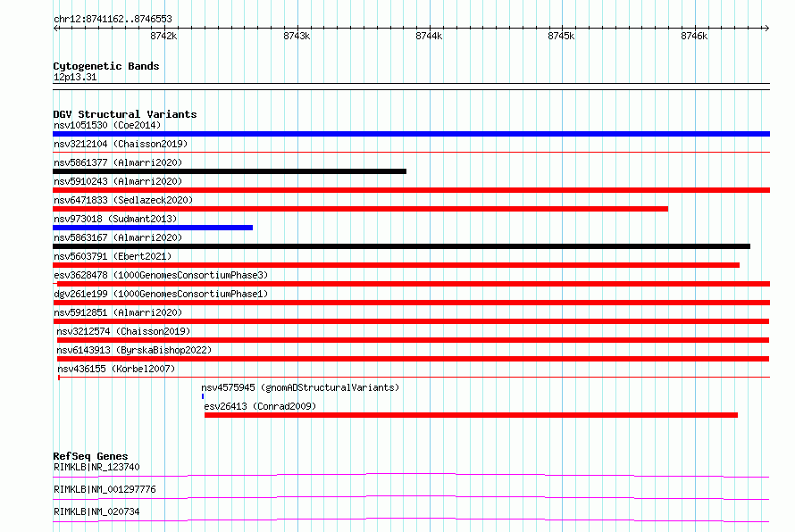Viewport: 795px width, 532px height.
Task: Click the DGV Structural Variants track title
Action: 125,114
